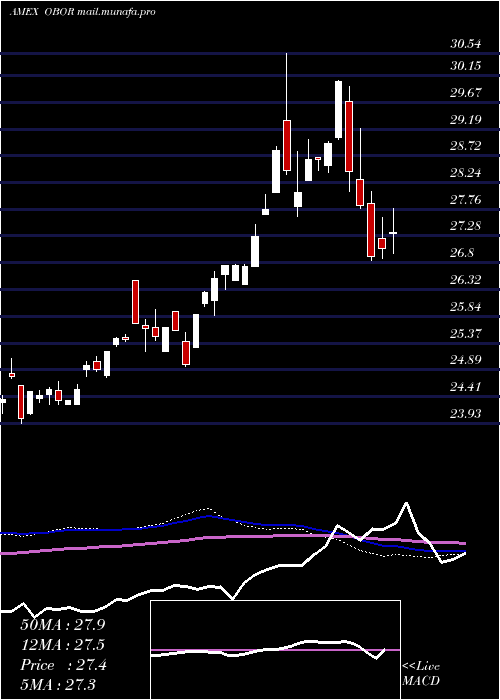500x700 pixels.
Task: Select the 27.76 price axis label
Action: pyautogui.click(x=466, y=199)
